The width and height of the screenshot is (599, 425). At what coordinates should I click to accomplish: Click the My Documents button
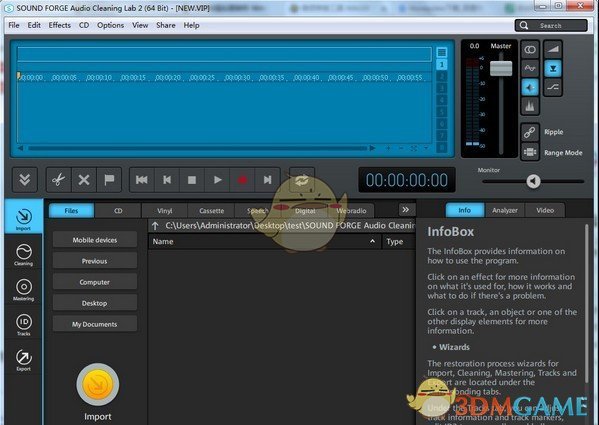95,324
